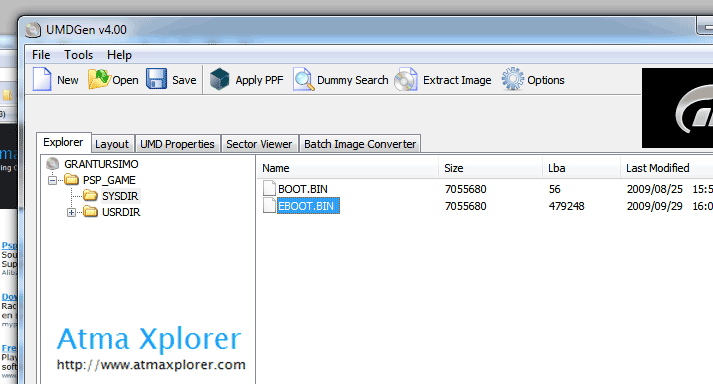
Task: Click the EBOOT.BIN file icon
Action: 269,206
